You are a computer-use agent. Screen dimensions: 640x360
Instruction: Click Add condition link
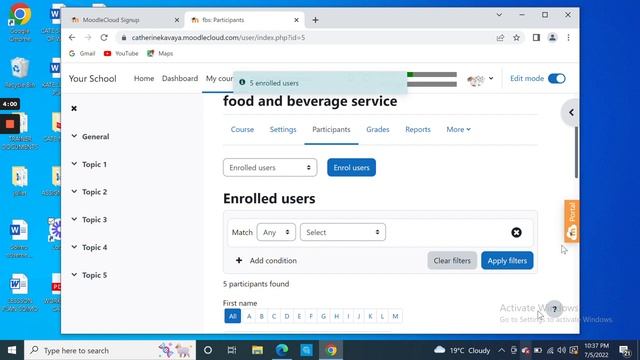coord(266,260)
